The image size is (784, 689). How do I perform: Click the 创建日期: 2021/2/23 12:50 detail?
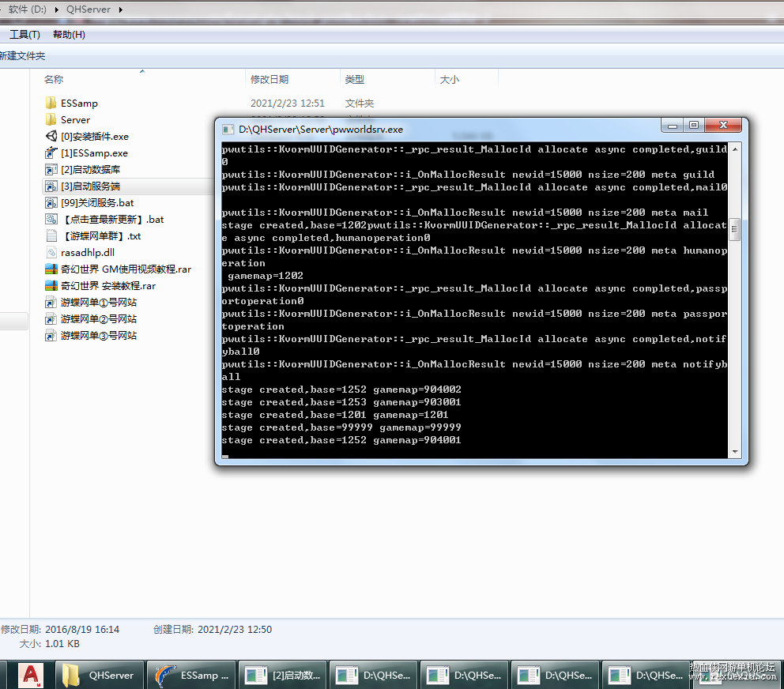(x=213, y=630)
